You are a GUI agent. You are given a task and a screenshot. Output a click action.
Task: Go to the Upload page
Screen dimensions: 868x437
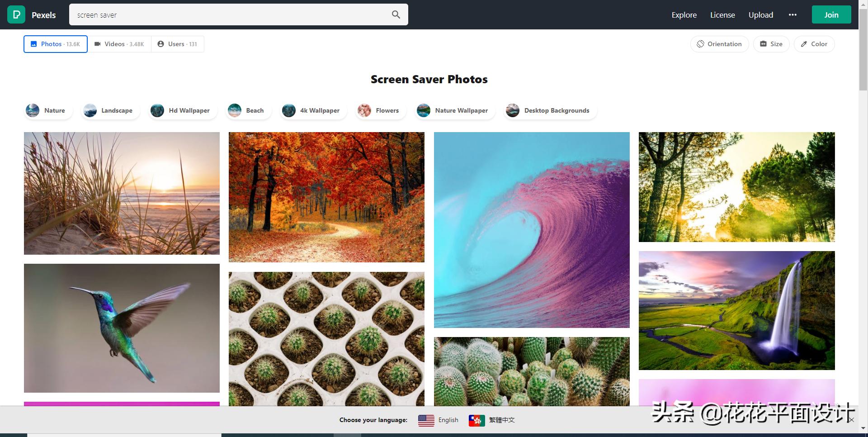[x=761, y=15]
